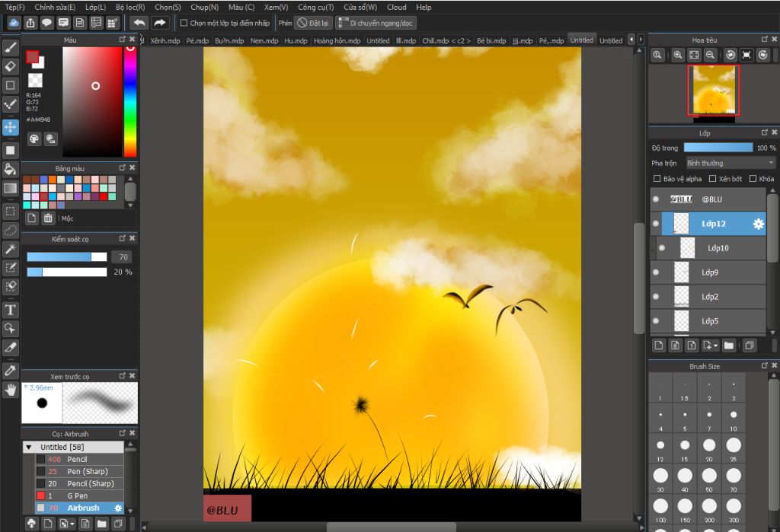Click the brush size slider showing 70
Viewport: 780px width, 532px height.
pos(67,257)
